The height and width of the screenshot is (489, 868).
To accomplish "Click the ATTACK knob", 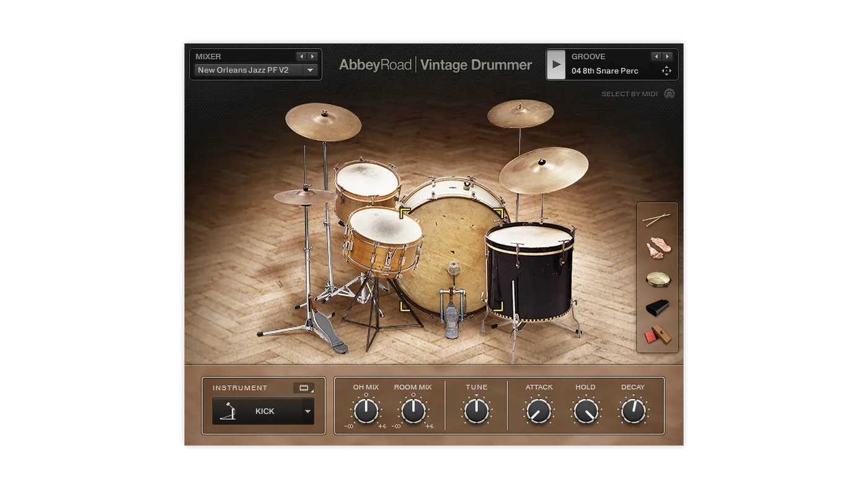I will pyautogui.click(x=539, y=411).
